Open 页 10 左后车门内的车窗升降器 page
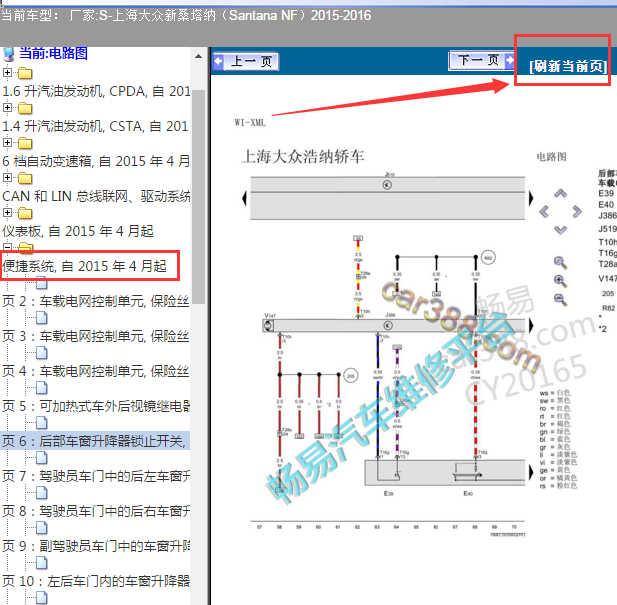This screenshot has width=617, height=605. coord(96,581)
